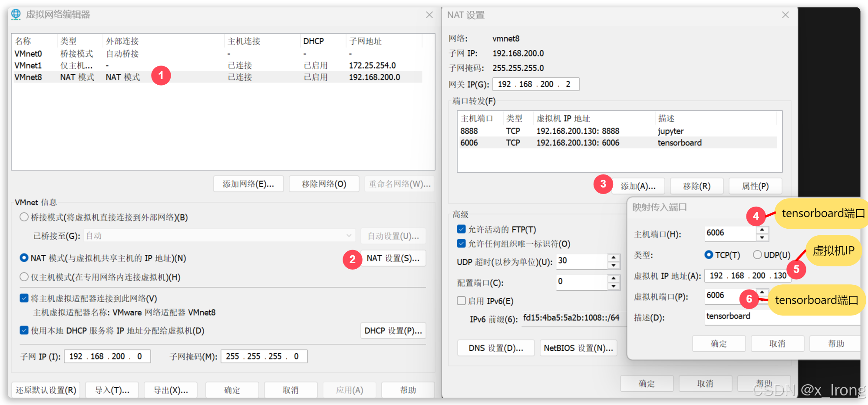This screenshot has height=405, width=868.
Task: Click 还原默认设置(R) button
Action: click(x=46, y=390)
